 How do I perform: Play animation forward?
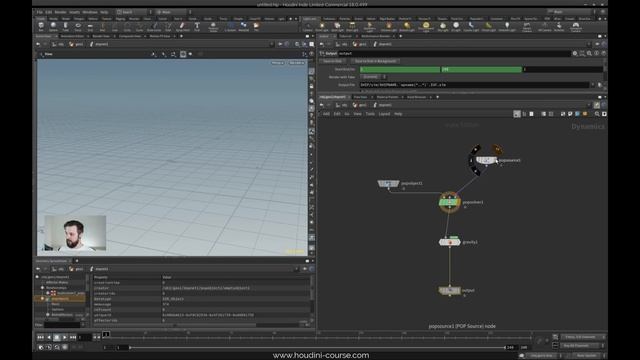(x=64, y=337)
